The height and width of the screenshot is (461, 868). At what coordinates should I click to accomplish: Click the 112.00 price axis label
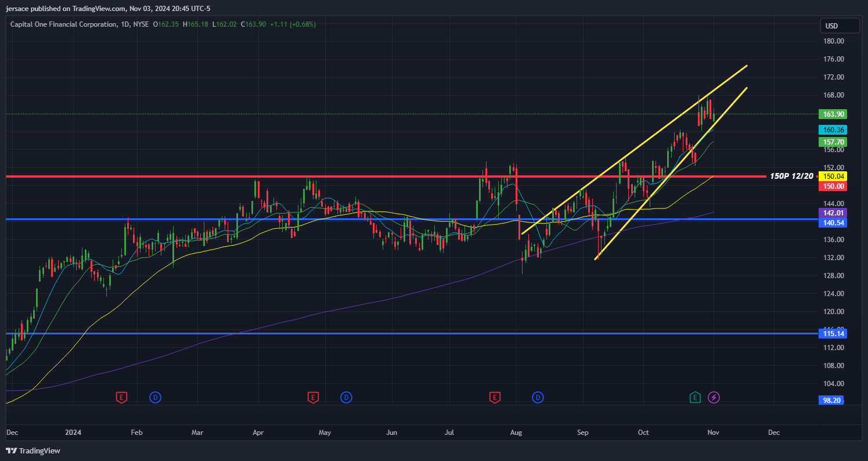tap(833, 348)
